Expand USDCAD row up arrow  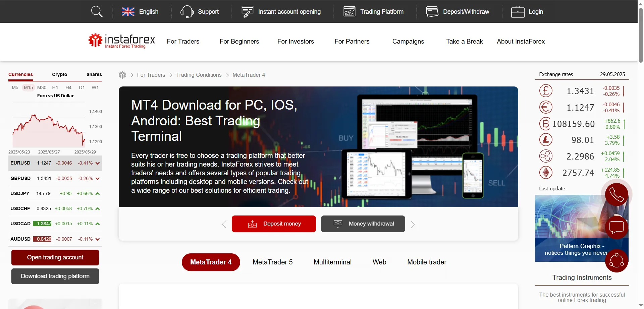point(98,224)
